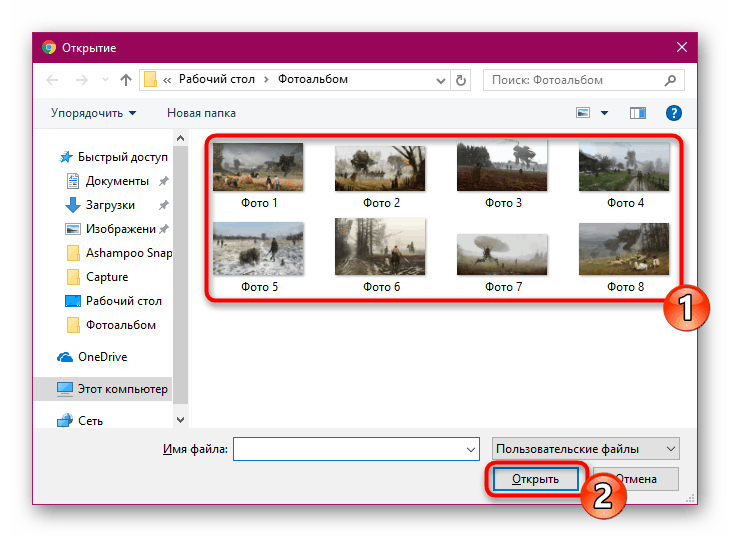This screenshot has height=537, width=730.
Task: Click the Отмена button
Action: [635, 479]
